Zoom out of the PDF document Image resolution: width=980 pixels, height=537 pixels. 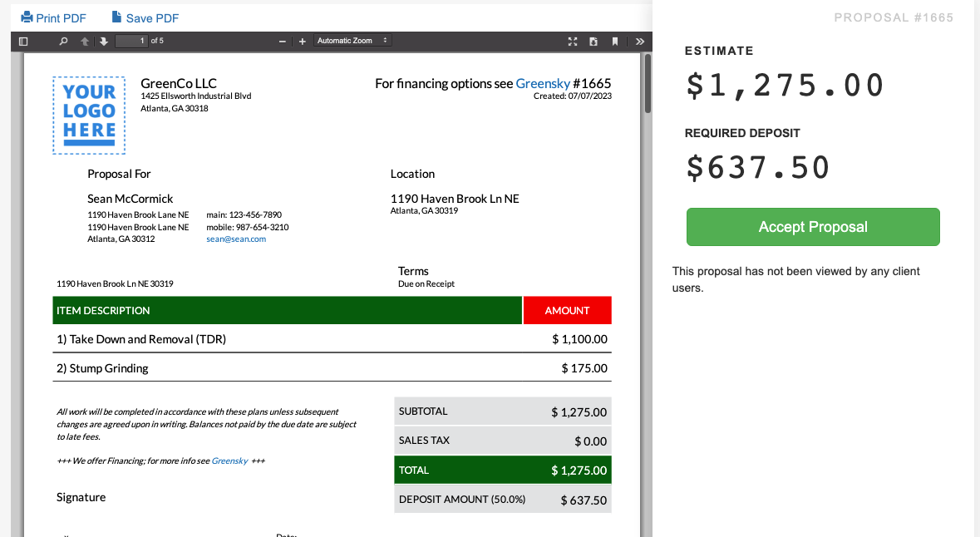(283, 41)
